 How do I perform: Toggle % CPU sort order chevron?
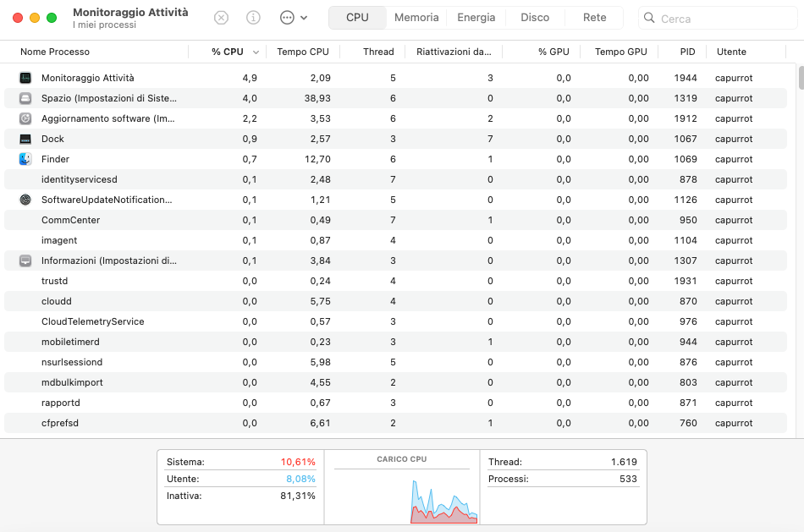[256, 52]
